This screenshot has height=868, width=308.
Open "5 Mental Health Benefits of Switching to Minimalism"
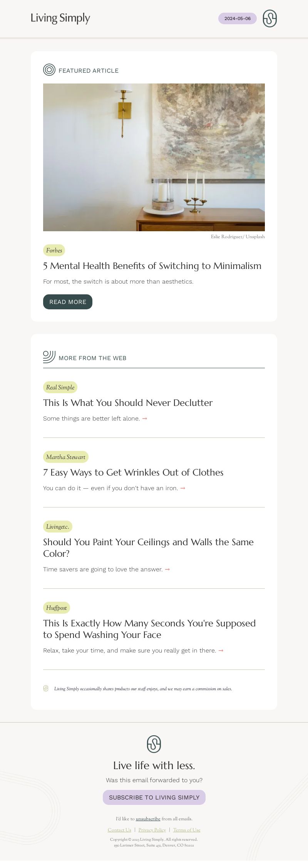152,266
